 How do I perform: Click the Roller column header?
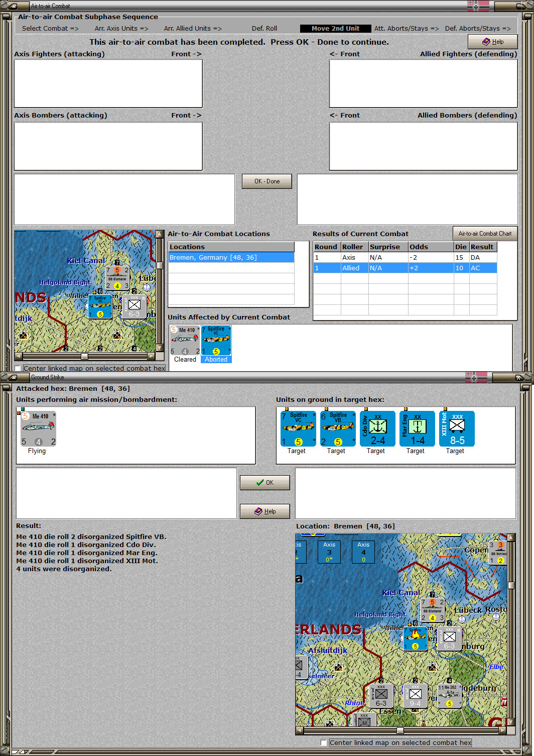click(x=354, y=247)
